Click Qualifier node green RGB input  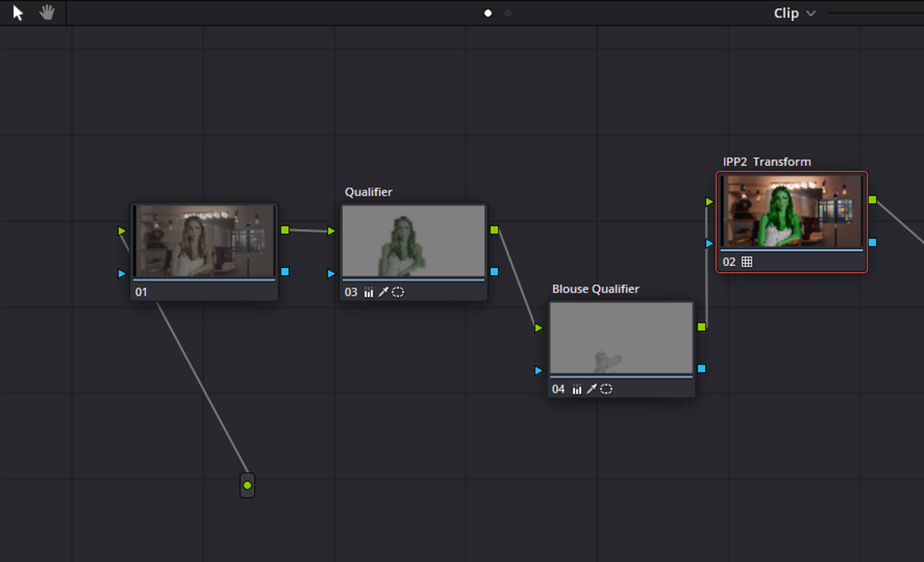(331, 231)
